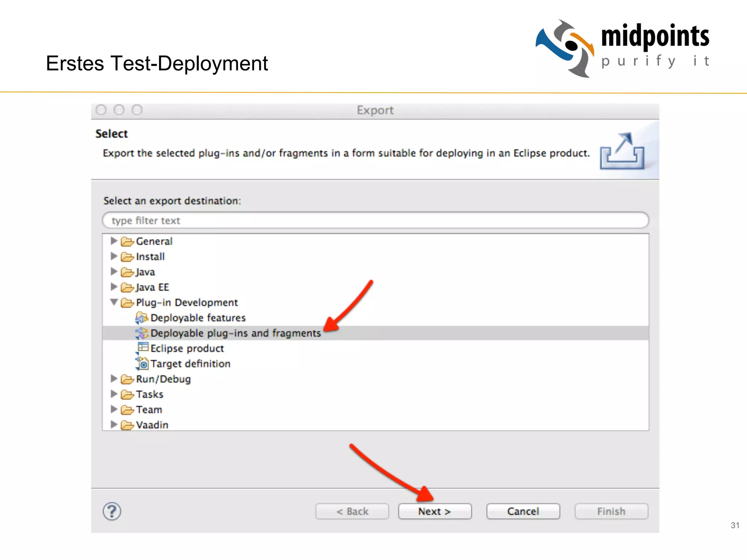Click the Vaadin folder icon

tap(127, 425)
